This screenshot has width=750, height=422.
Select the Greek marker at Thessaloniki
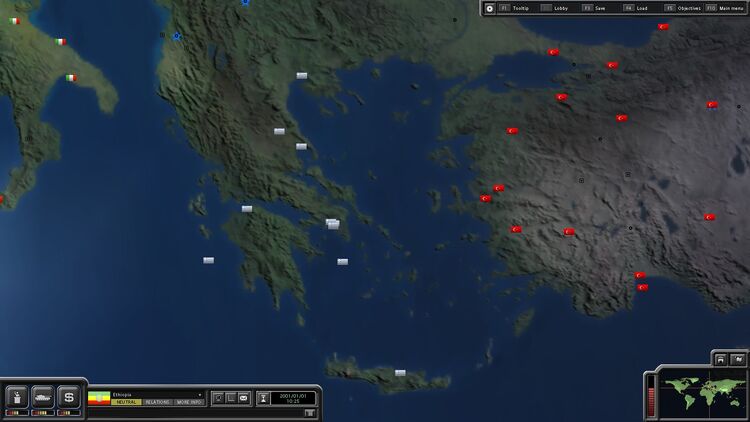click(302, 76)
